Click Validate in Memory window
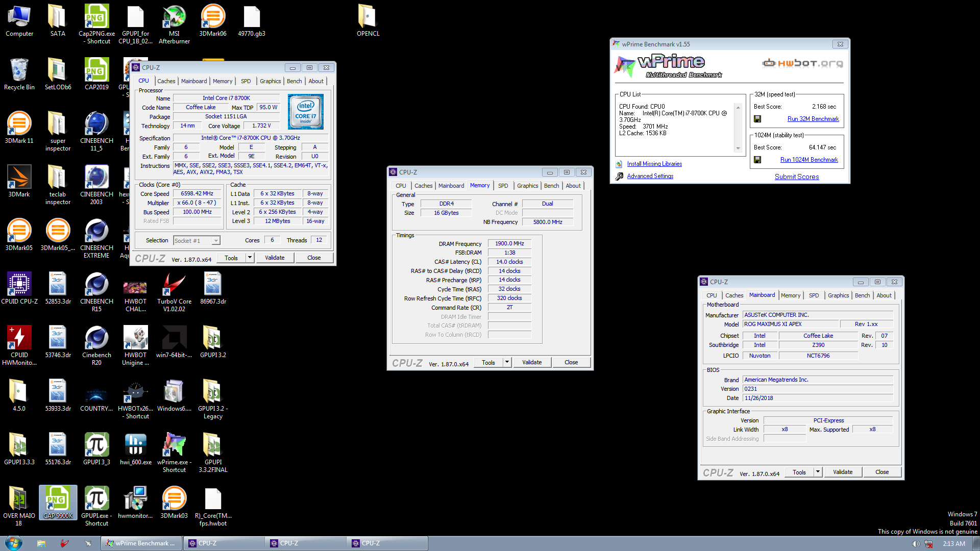 coord(532,362)
